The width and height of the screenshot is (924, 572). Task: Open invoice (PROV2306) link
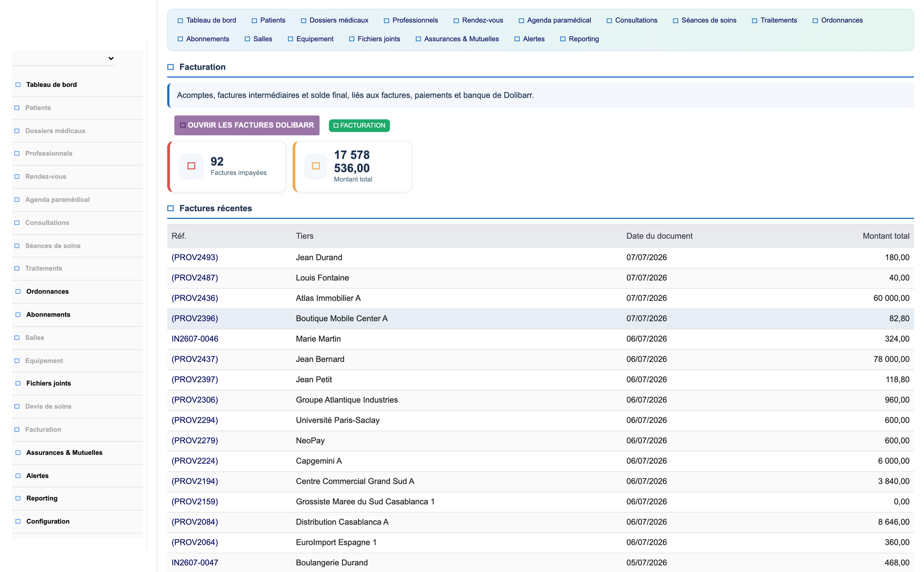195,400
